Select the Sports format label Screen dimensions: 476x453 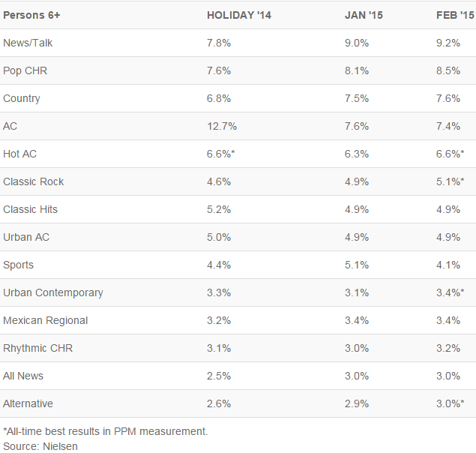click(19, 265)
